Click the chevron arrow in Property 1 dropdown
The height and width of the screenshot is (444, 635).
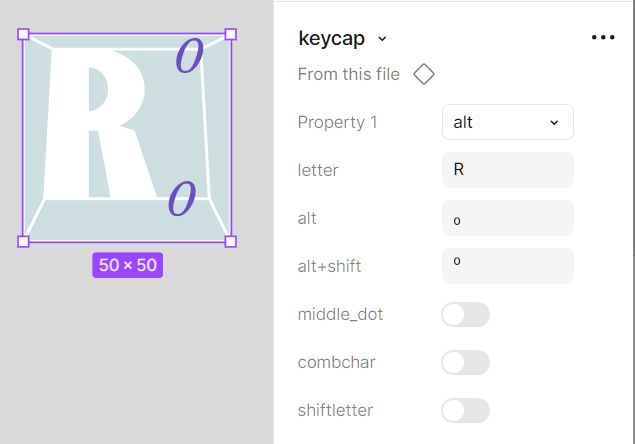point(554,122)
